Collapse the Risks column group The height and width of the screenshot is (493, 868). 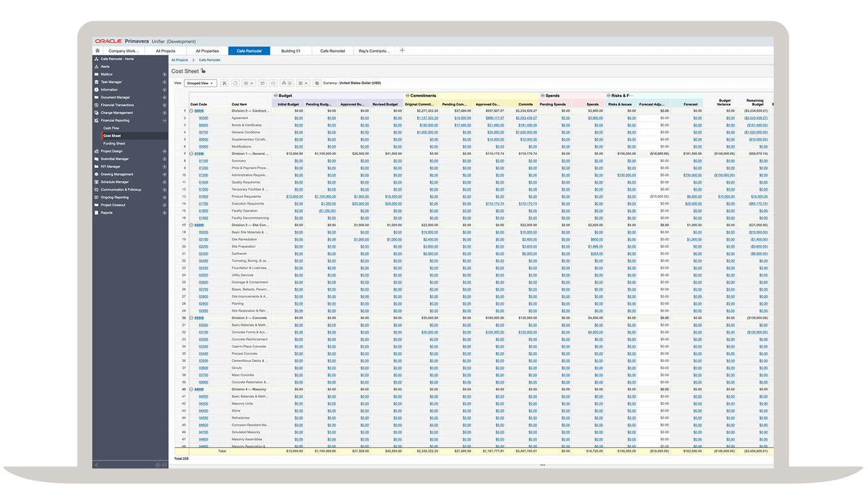click(609, 96)
